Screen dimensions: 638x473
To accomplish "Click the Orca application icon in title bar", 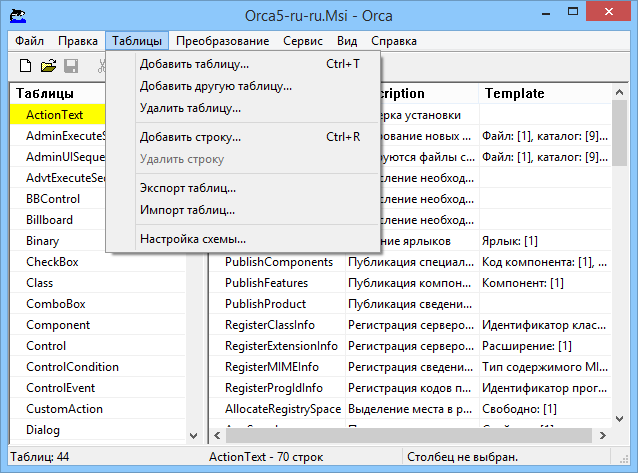I will tap(18, 16).
